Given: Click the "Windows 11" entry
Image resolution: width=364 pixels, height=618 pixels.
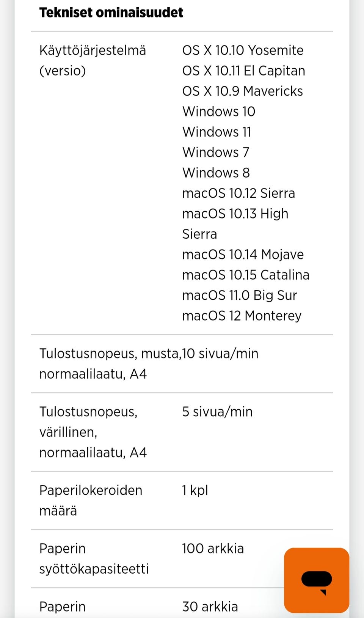Looking at the screenshot, I should pos(217,132).
